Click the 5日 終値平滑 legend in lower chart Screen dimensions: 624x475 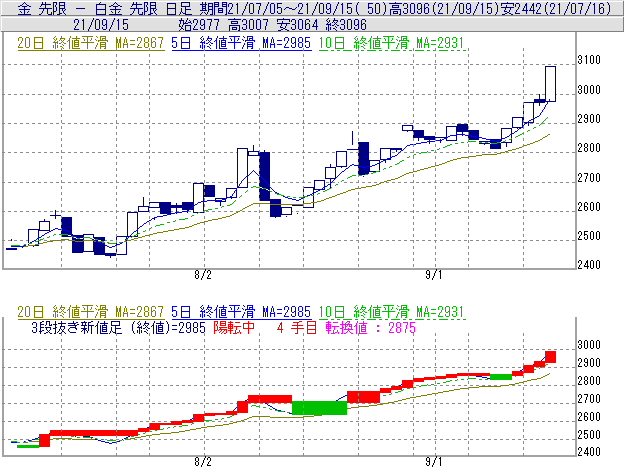click(x=241, y=311)
